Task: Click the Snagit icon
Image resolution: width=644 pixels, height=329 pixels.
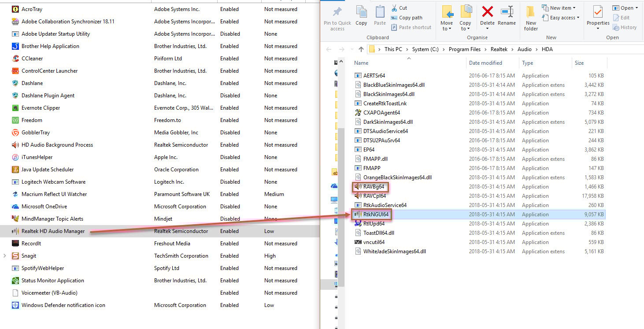Action: tap(15, 256)
